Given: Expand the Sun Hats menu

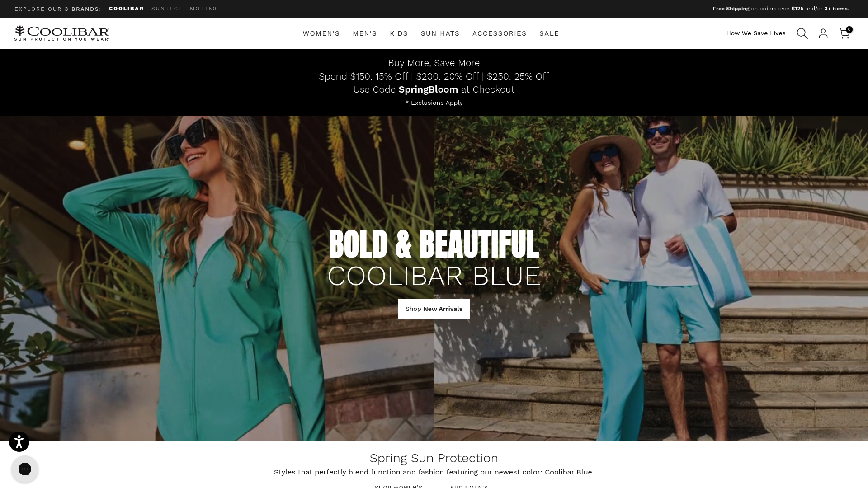Looking at the screenshot, I should point(440,33).
